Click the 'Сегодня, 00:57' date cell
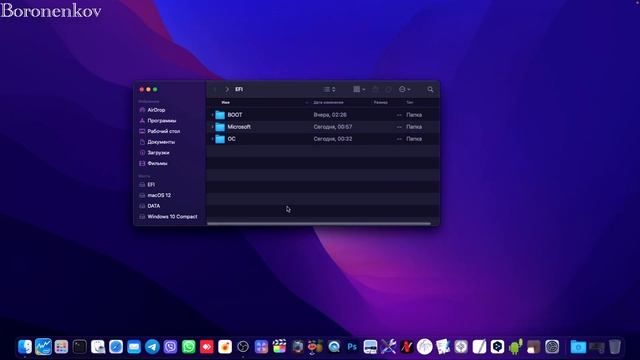 coord(333,127)
